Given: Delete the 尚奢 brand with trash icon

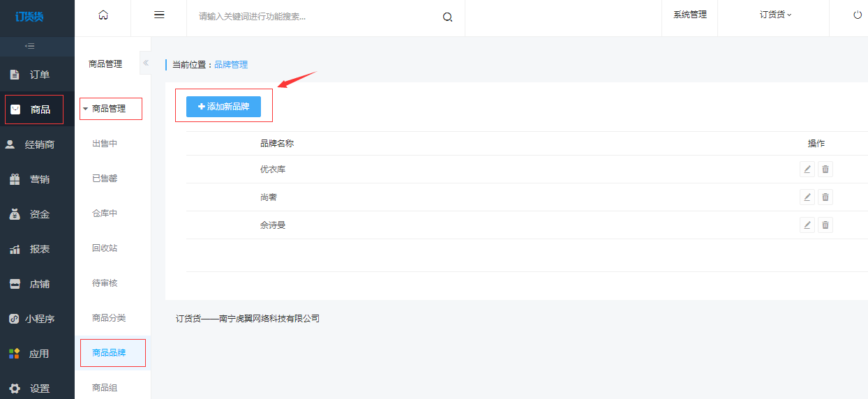Looking at the screenshot, I should point(825,197).
